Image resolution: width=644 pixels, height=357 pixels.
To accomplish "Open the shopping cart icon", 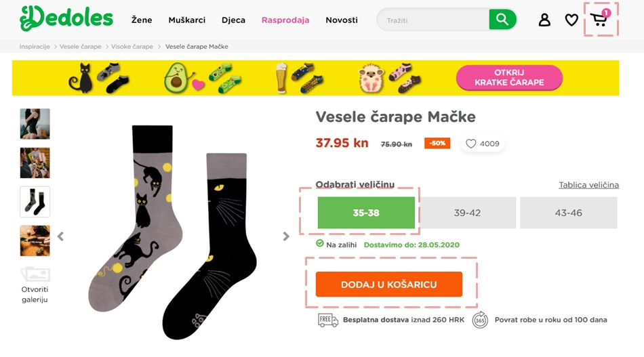I will pyautogui.click(x=600, y=19).
